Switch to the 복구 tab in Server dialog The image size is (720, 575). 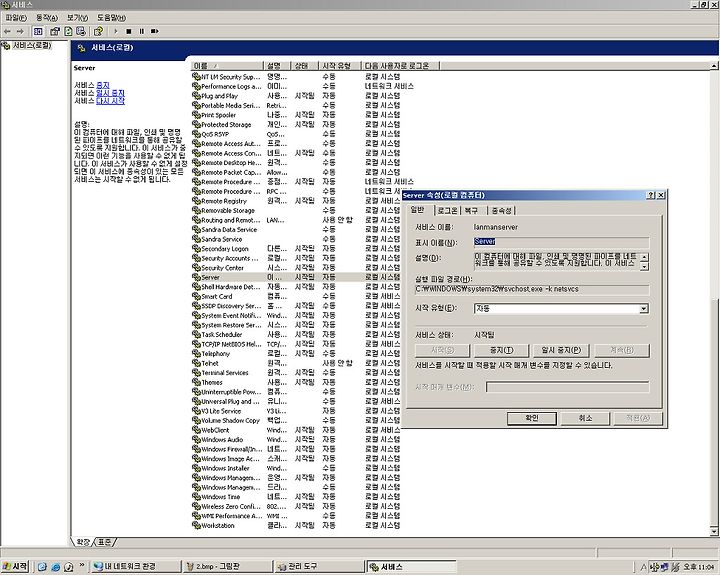click(x=472, y=210)
